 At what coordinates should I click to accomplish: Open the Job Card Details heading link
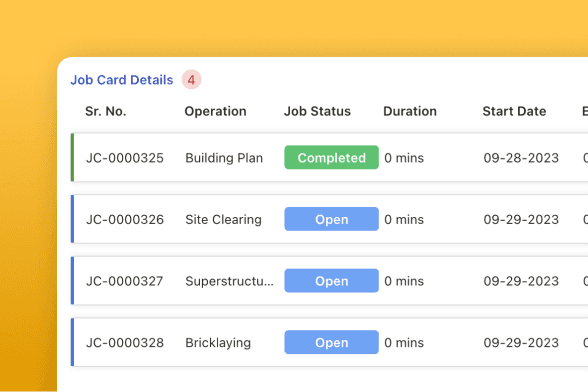point(122,80)
